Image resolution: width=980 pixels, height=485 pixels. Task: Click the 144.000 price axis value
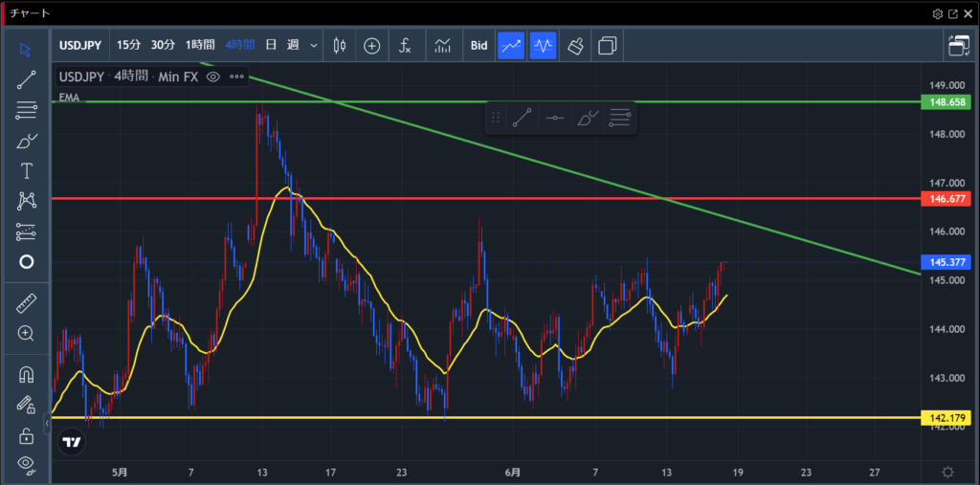point(946,329)
